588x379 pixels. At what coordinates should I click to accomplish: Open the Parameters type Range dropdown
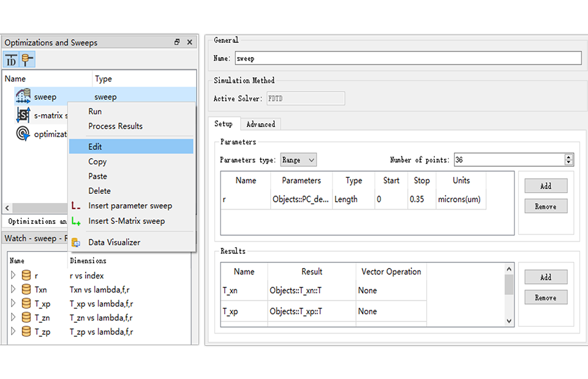tap(298, 160)
